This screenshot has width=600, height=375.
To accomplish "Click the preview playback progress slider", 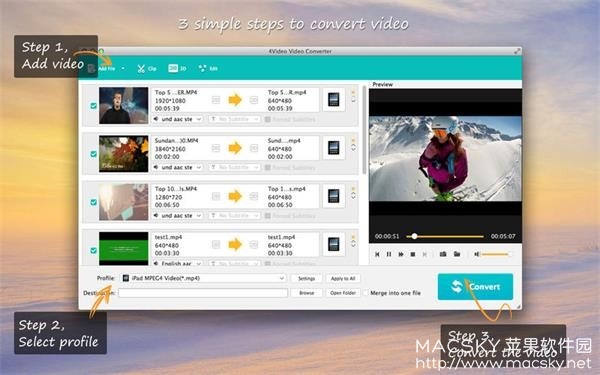I will click(x=445, y=236).
